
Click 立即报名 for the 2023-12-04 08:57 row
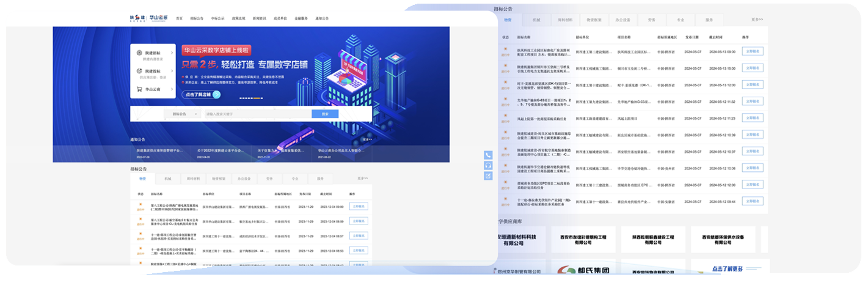coord(358,235)
